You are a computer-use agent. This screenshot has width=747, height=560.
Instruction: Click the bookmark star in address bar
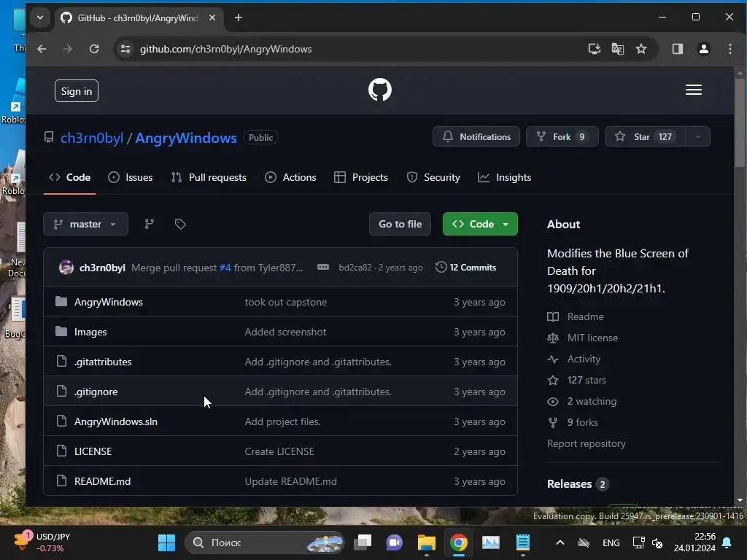[640, 49]
